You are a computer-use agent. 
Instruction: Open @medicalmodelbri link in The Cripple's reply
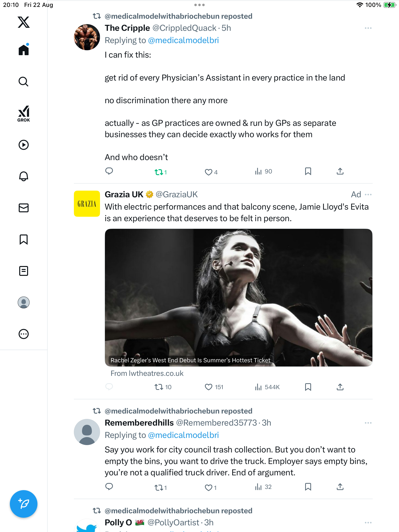pos(183,40)
